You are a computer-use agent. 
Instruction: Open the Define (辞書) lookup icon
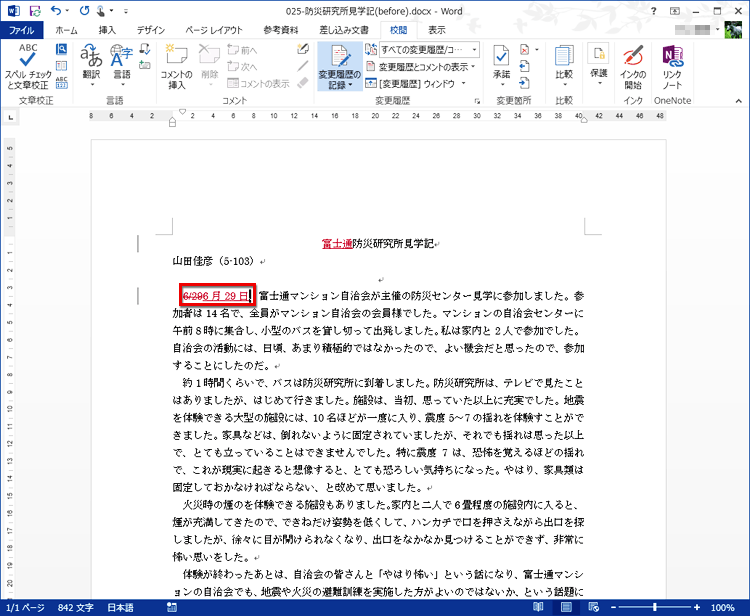tap(61, 49)
